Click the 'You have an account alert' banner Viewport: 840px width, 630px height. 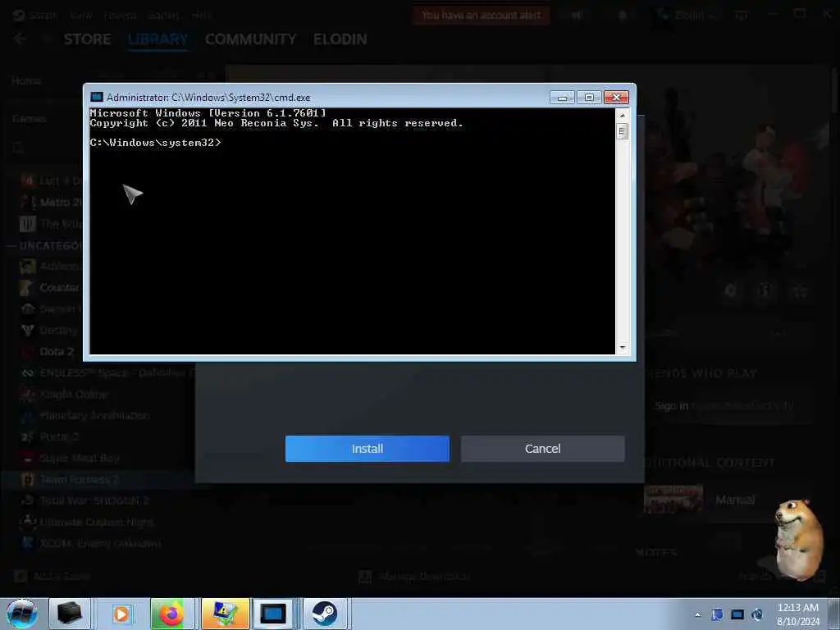pos(481,15)
